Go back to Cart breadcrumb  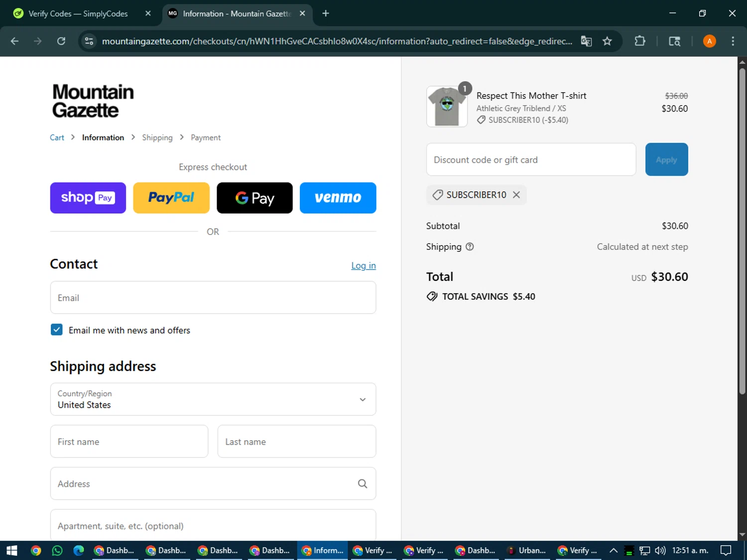pyautogui.click(x=57, y=137)
